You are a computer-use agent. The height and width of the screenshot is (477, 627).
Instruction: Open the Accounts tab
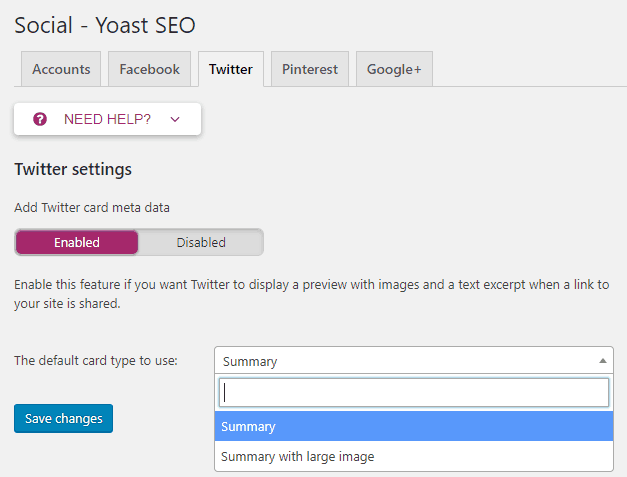61,69
